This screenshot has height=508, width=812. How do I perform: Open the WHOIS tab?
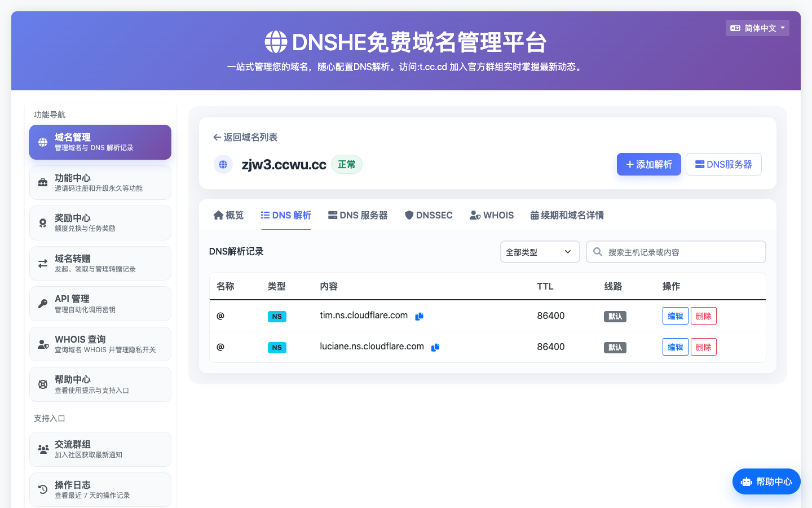coord(492,215)
